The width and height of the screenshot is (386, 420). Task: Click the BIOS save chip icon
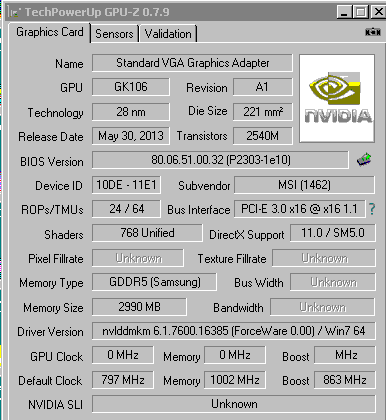point(364,160)
